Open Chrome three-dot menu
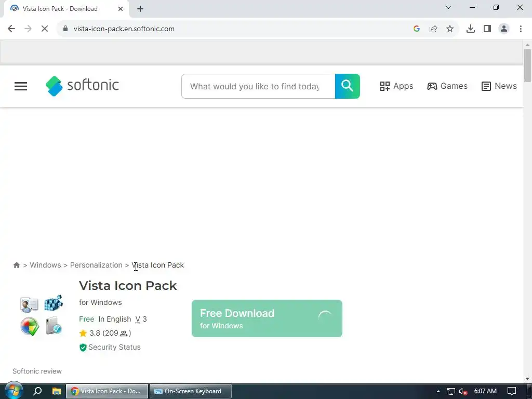532x399 pixels. (x=521, y=29)
